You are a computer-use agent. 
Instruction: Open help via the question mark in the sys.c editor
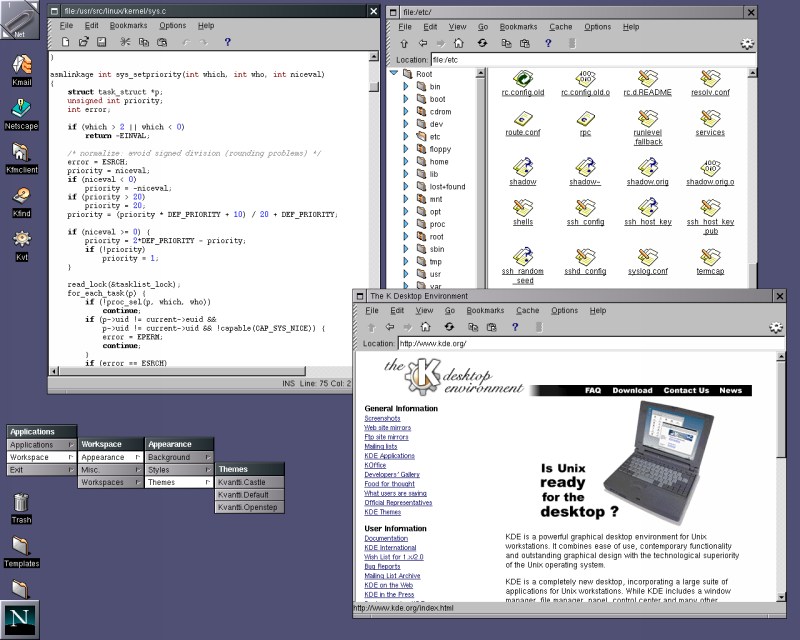(x=228, y=42)
